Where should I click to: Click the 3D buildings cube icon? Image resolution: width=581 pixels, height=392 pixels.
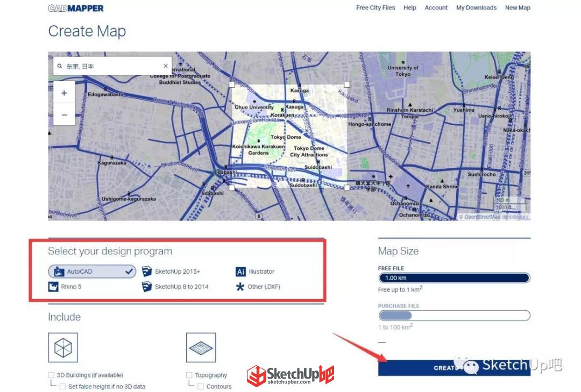tap(63, 347)
